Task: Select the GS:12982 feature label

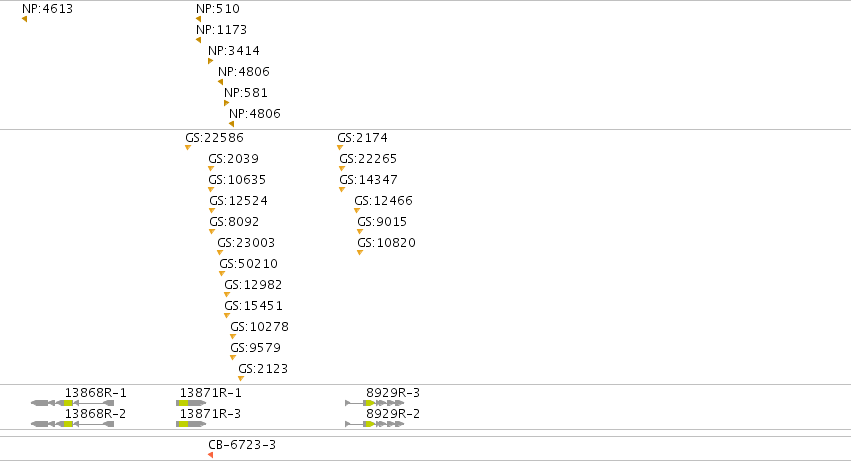Action: point(253,285)
